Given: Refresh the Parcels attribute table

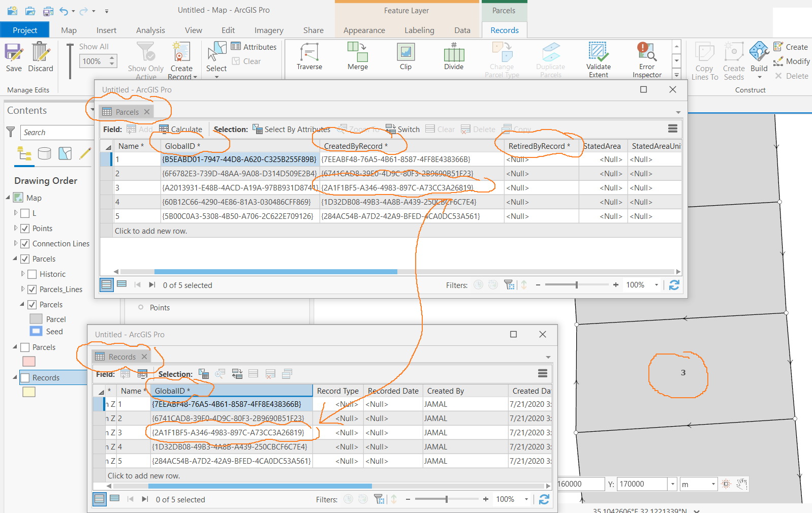Looking at the screenshot, I should [x=674, y=285].
